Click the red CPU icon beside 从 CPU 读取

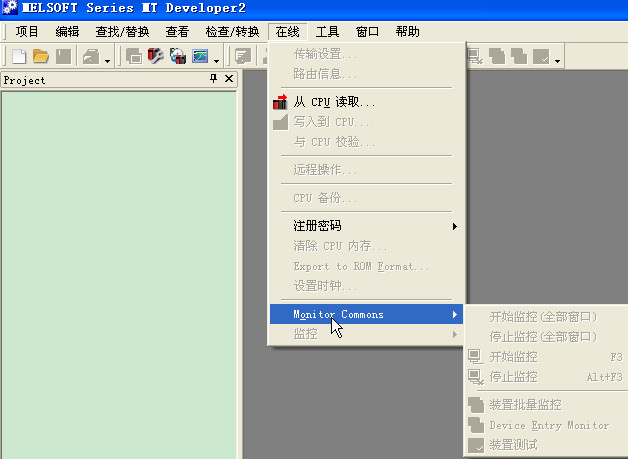(280, 102)
